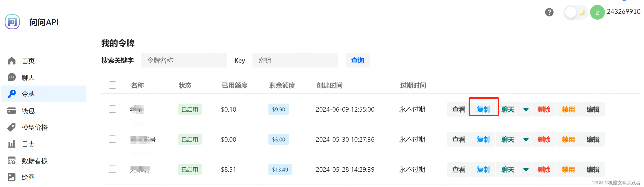The width and height of the screenshot is (644, 187).
Task: Open 绘图 in the sidebar
Action: click(44, 177)
